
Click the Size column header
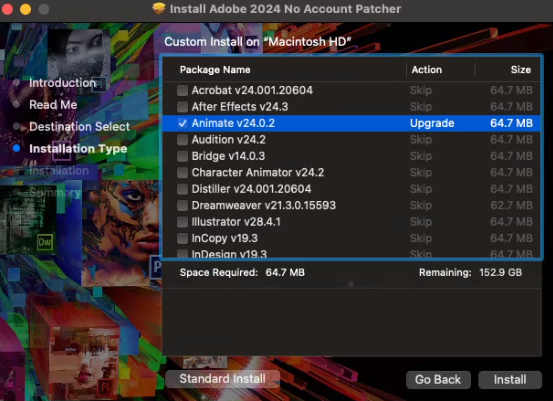tap(521, 70)
